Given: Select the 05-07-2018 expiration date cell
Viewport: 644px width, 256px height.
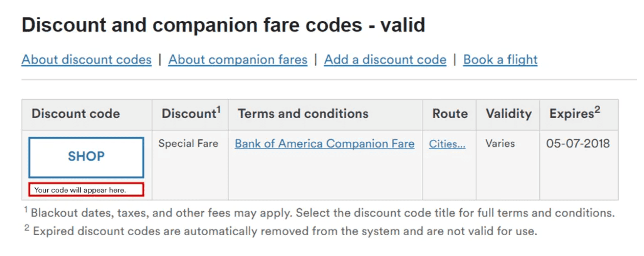Looking at the screenshot, I should pyautogui.click(x=578, y=144).
